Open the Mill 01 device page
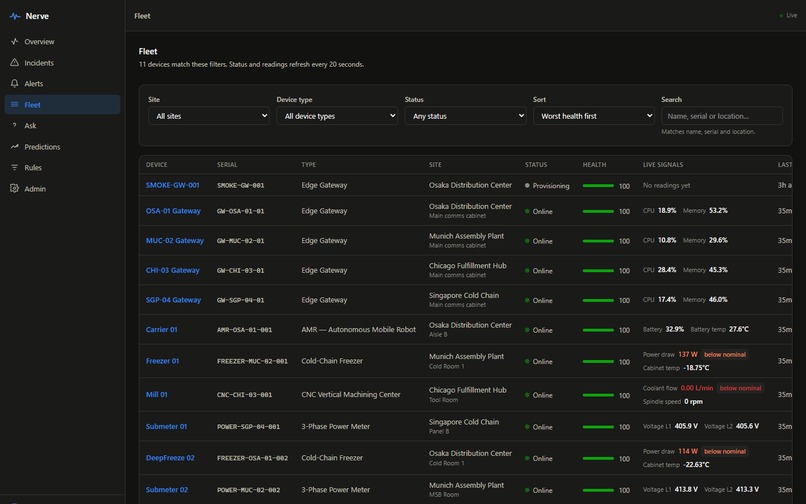The image size is (806, 504). [157, 394]
